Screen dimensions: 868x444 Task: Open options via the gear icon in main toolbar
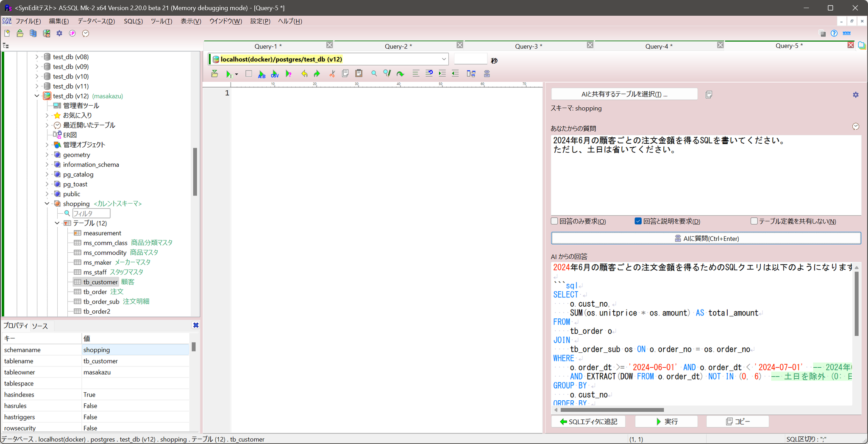click(59, 34)
